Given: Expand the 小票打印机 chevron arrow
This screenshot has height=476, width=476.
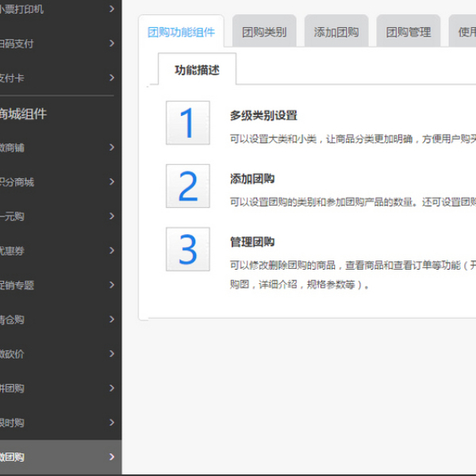Looking at the screenshot, I should pyautogui.click(x=112, y=9).
